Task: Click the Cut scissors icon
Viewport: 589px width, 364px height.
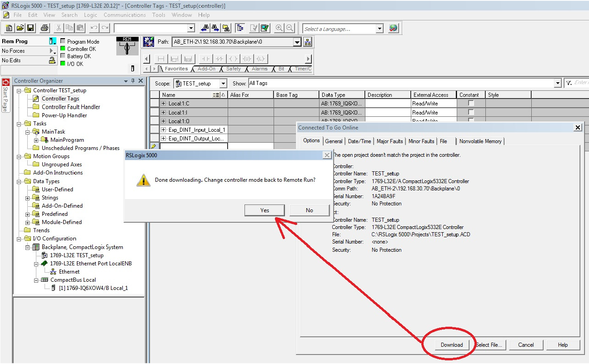Action: point(59,28)
